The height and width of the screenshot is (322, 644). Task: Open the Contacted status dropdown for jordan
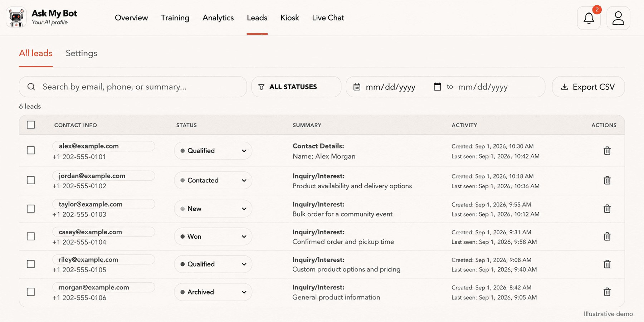pos(213,180)
